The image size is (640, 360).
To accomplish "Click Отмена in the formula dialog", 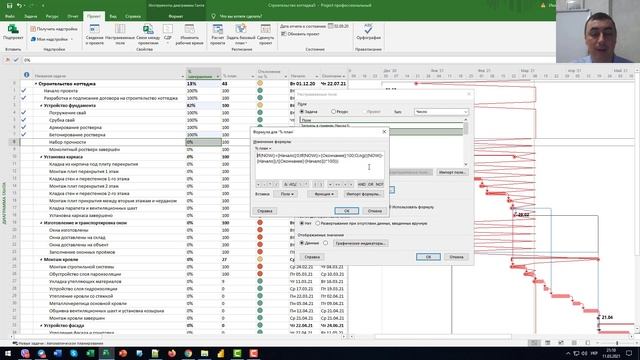I will point(374,211).
